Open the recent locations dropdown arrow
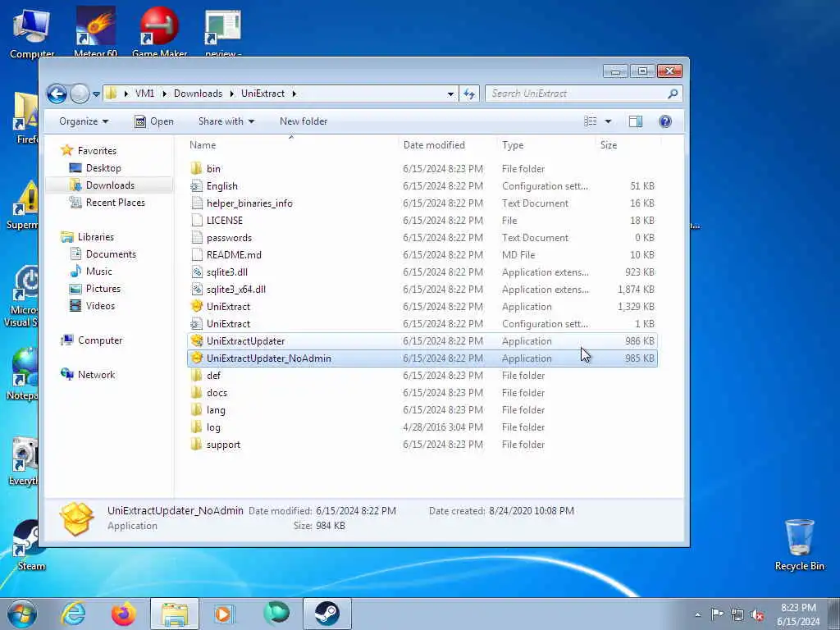The width and height of the screenshot is (840, 630). pos(97,94)
